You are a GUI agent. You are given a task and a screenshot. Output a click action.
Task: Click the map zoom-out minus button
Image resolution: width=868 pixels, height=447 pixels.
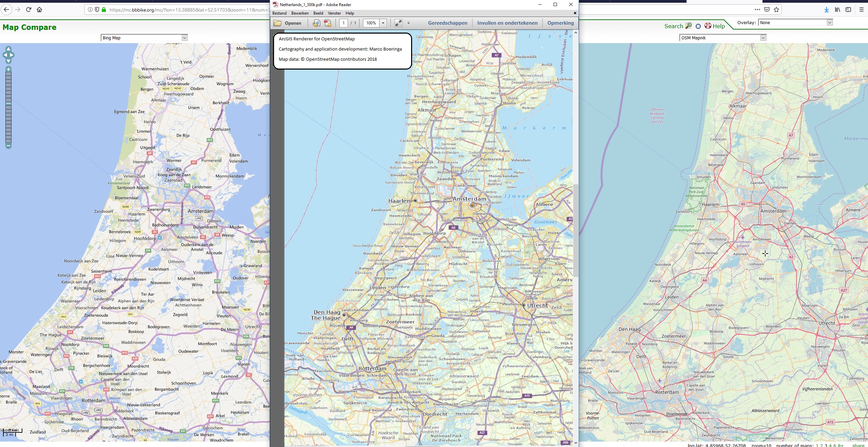8,146
